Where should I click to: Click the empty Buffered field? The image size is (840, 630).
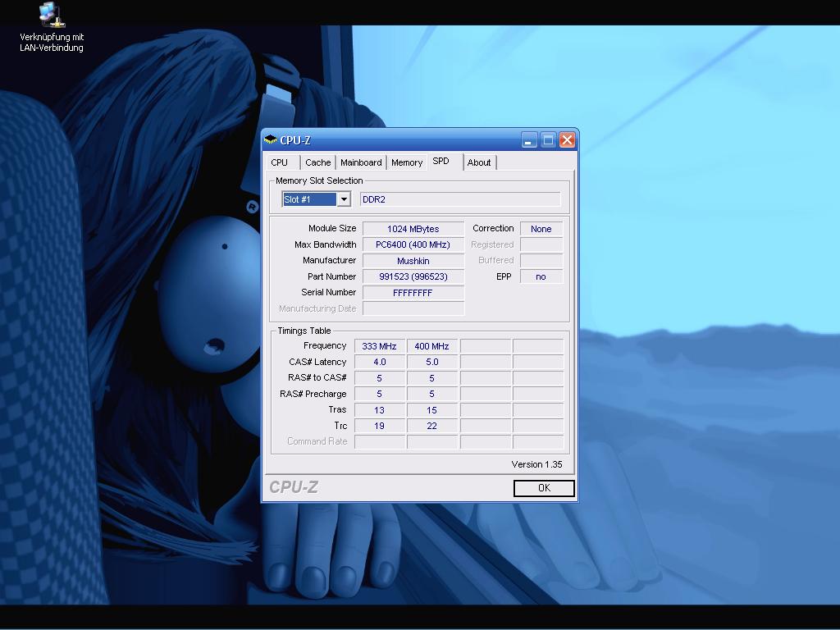click(x=541, y=261)
